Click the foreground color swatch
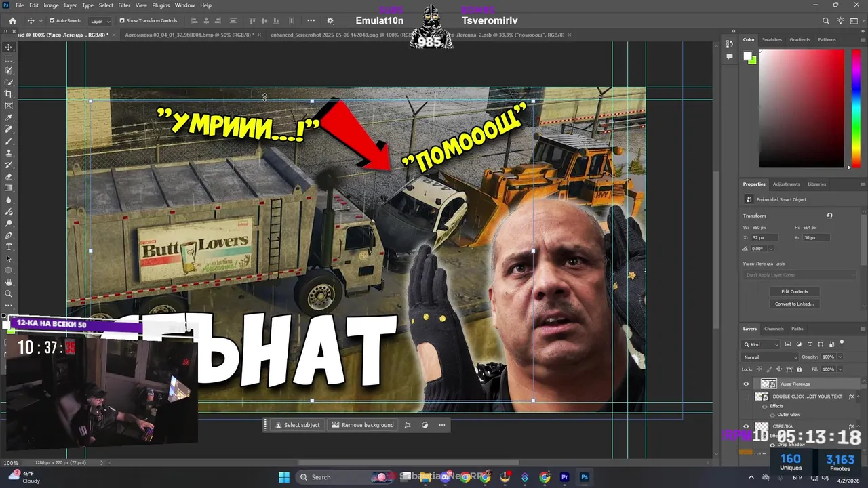This screenshot has width=868, height=488. pyautogui.click(x=748, y=56)
